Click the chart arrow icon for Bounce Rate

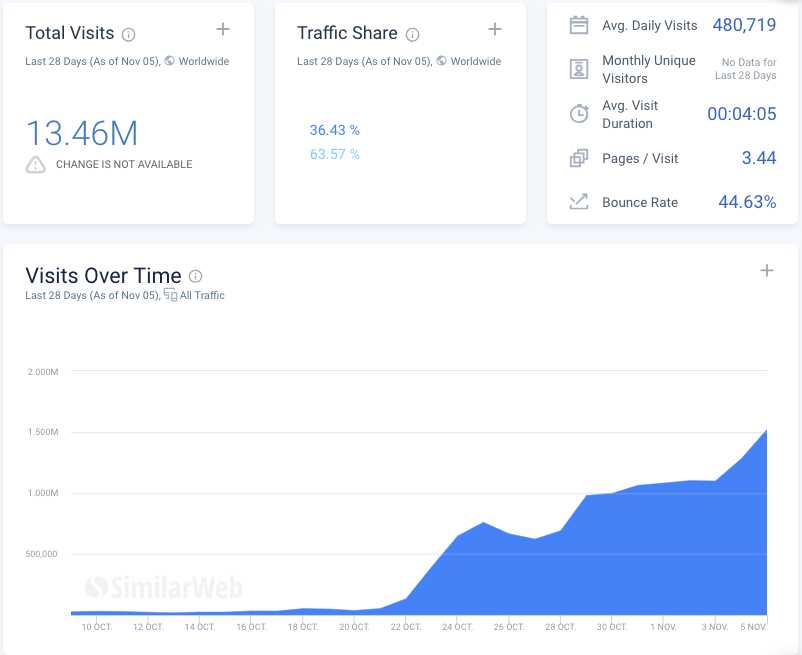tap(579, 202)
